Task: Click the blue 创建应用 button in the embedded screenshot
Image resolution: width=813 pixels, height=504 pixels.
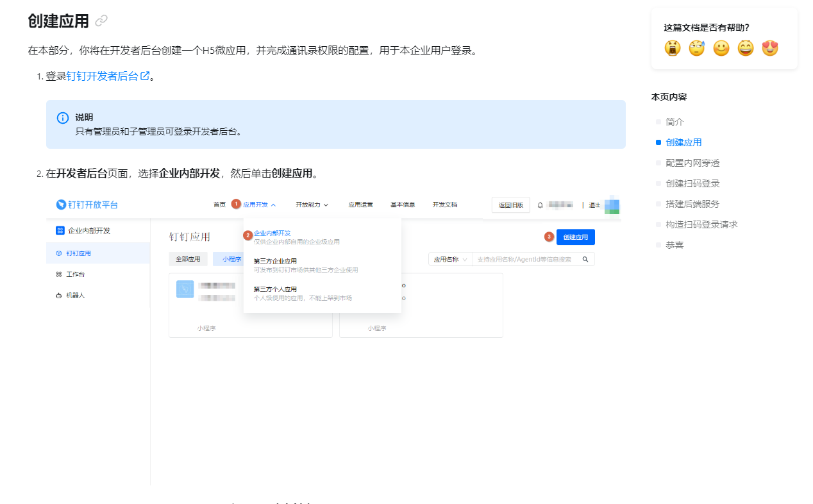Action: [x=576, y=237]
